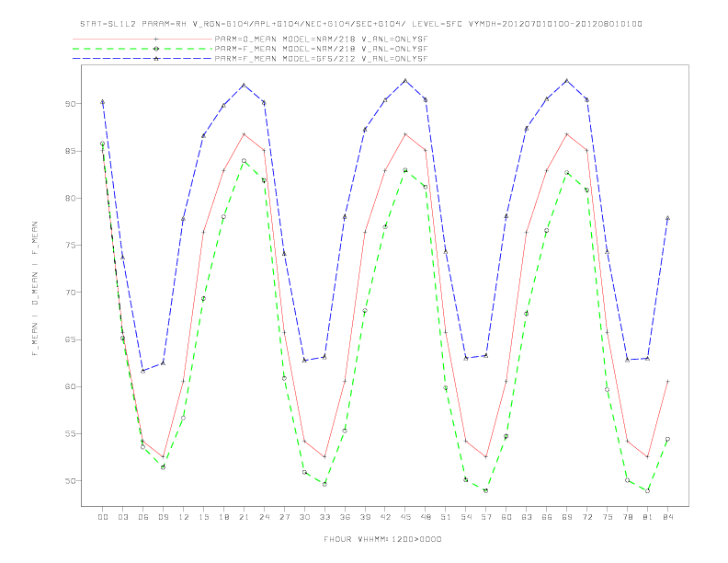
Task: Click the red solid line sample in legend
Action: [142, 39]
